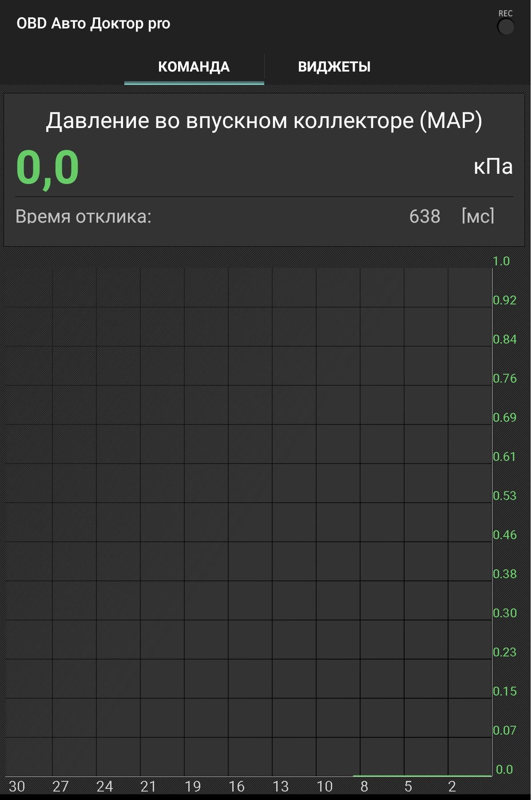532x800 pixels.
Task: Click the 0.0 bottom y-axis label
Action: pyautogui.click(x=504, y=769)
